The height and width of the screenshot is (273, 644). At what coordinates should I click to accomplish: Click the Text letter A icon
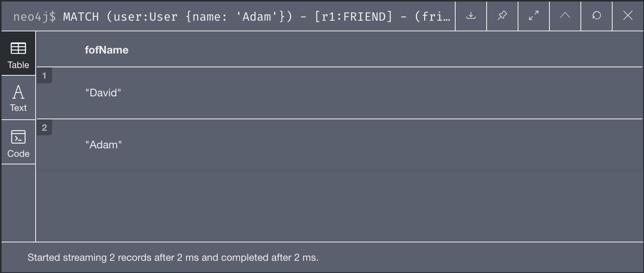18,92
